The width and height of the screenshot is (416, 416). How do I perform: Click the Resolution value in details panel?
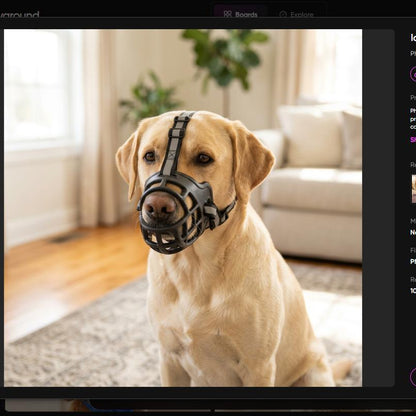point(413,291)
